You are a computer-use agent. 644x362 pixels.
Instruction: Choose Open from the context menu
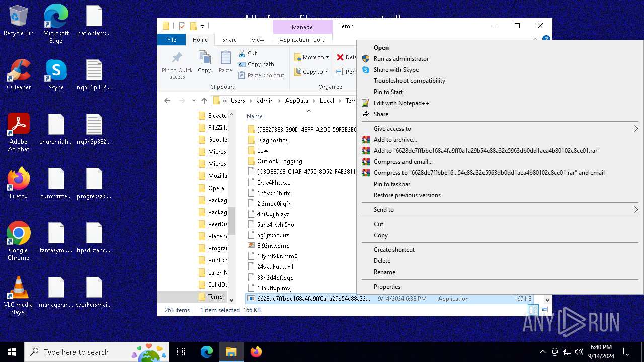(381, 48)
